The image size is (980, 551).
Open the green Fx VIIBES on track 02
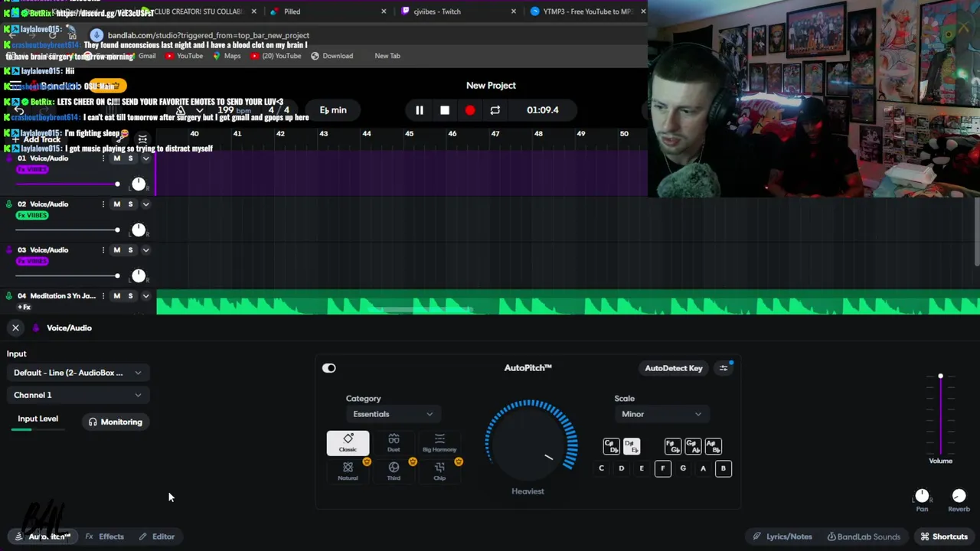(x=32, y=215)
